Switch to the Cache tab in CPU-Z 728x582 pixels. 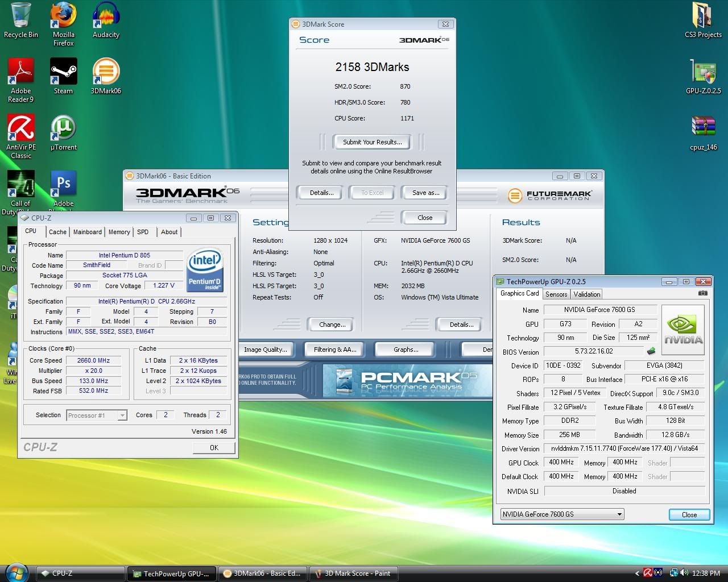point(57,232)
